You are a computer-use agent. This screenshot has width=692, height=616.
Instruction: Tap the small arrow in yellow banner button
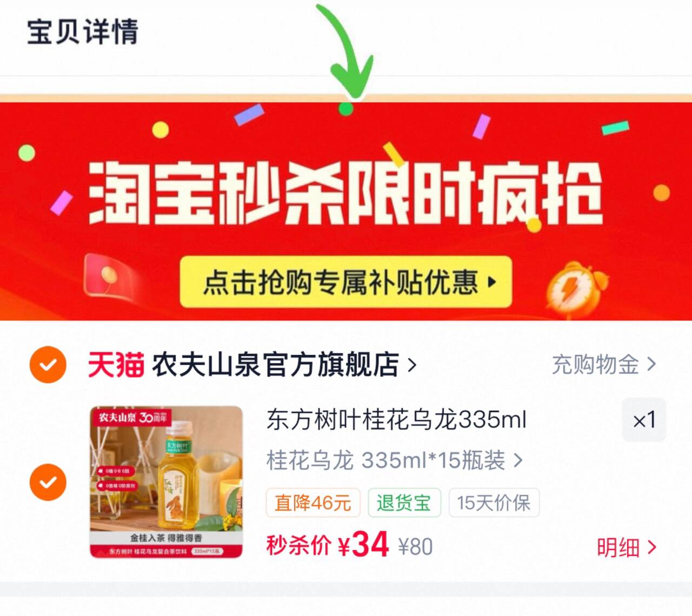[491, 282]
